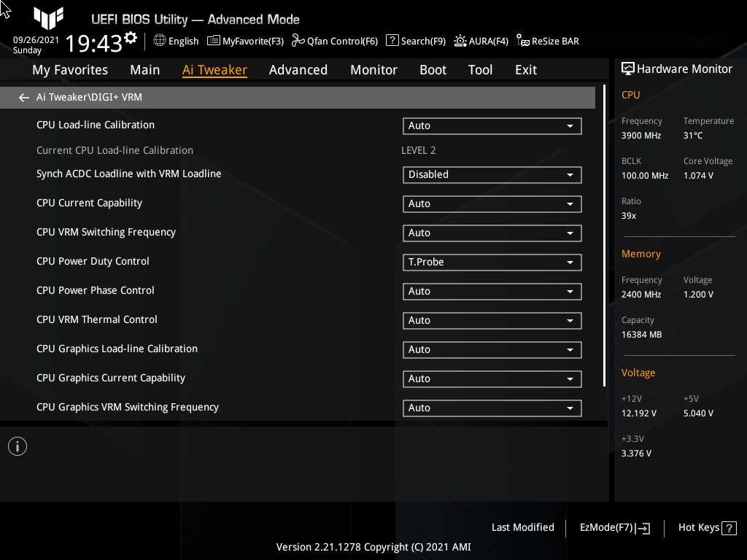This screenshot has height=560, width=747.
Task: Expand CPU VRM Switching Frequency choices
Action: click(492, 233)
